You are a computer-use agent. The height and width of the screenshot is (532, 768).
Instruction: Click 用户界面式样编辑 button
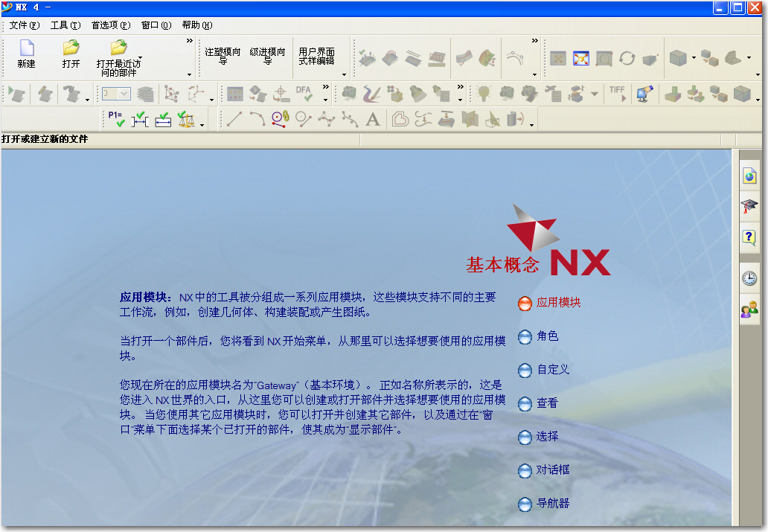tap(316, 57)
